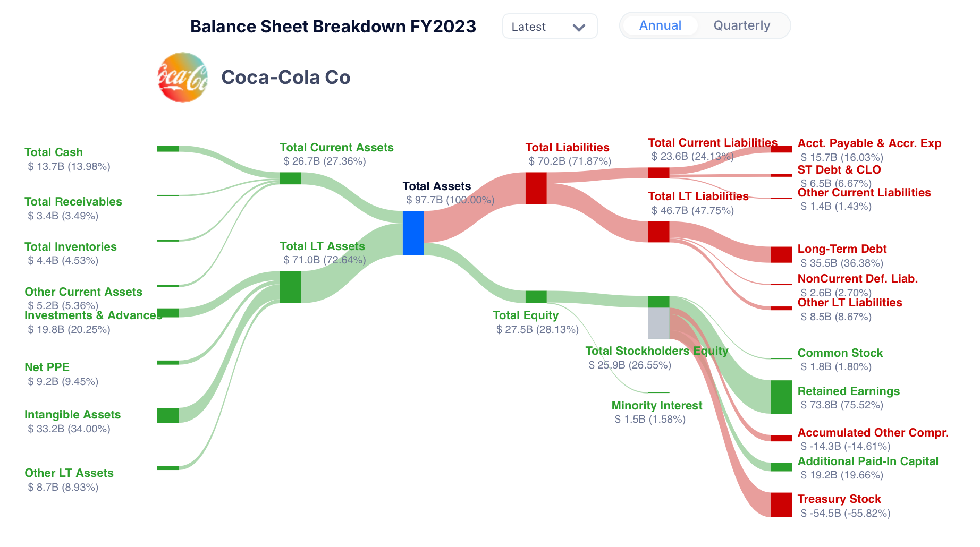Click the Net PPE label
This screenshot has height=547, width=980.
click(47, 367)
